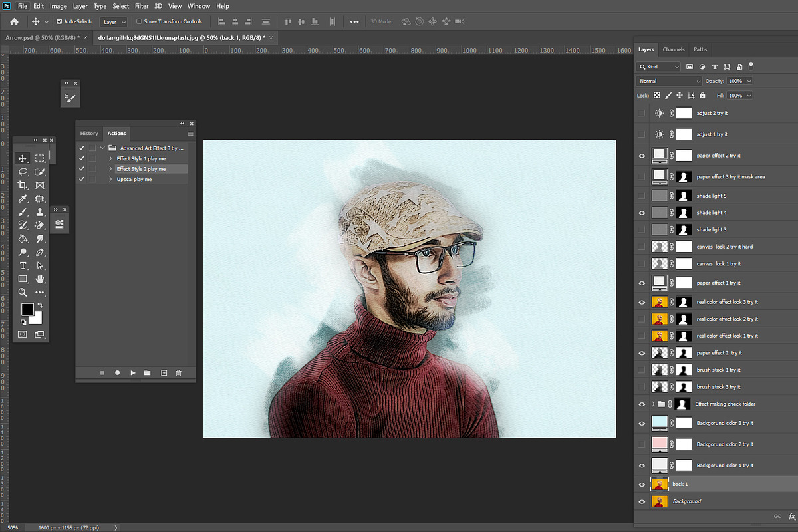Expand 'Effect Style 1 play me' action
Image resolution: width=798 pixels, height=532 pixels.
110,158
